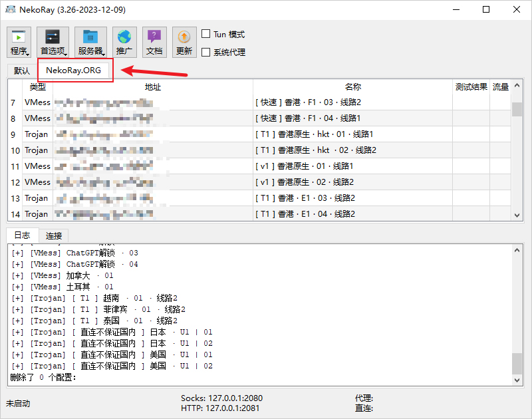The width and height of the screenshot is (532, 419).
Task: Check for updates with the 更新 icon
Action: [184, 41]
